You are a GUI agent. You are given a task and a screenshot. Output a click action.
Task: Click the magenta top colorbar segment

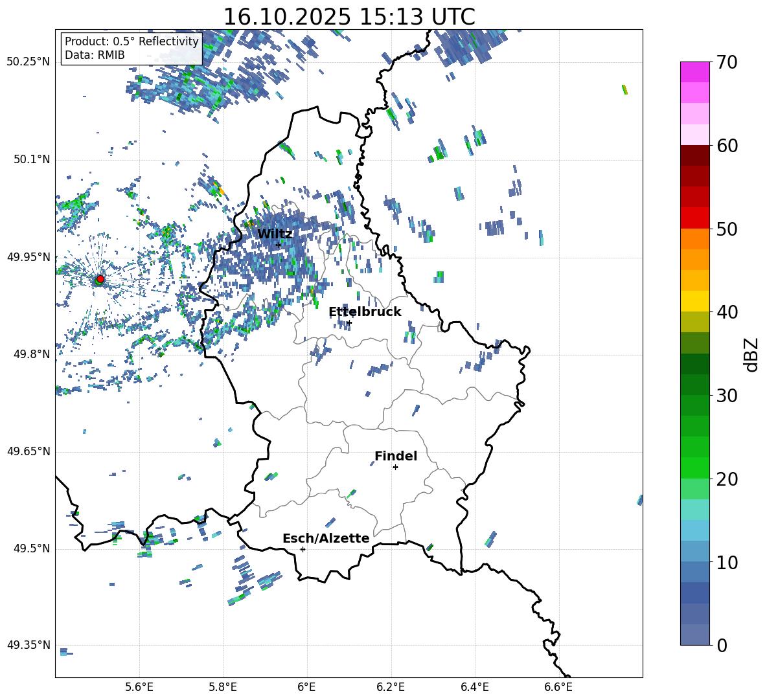tap(694, 72)
